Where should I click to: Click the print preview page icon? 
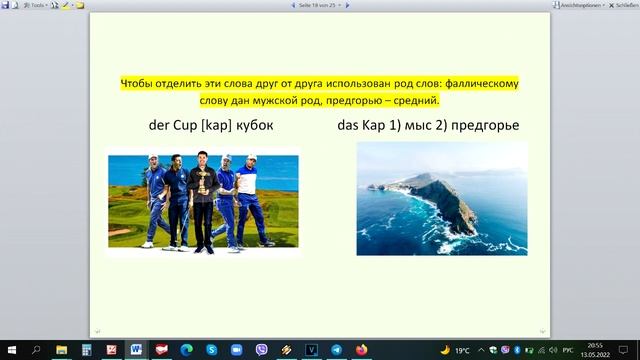[15, 5]
